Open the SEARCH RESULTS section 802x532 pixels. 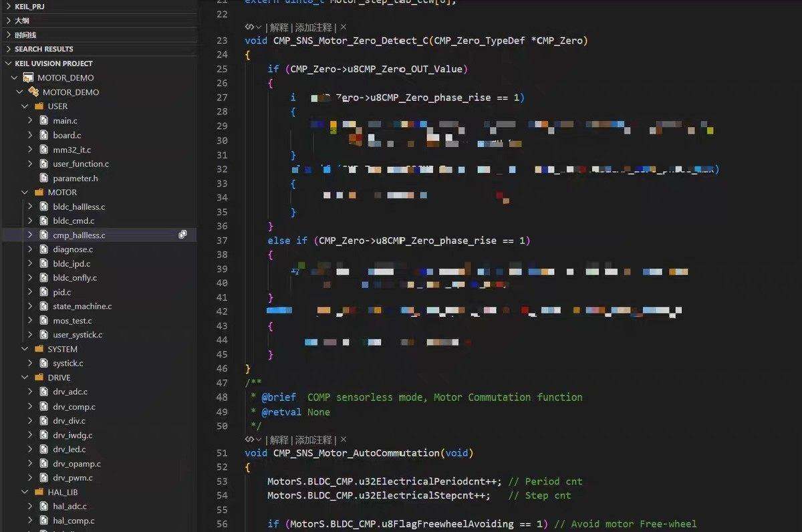[x=43, y=49]
